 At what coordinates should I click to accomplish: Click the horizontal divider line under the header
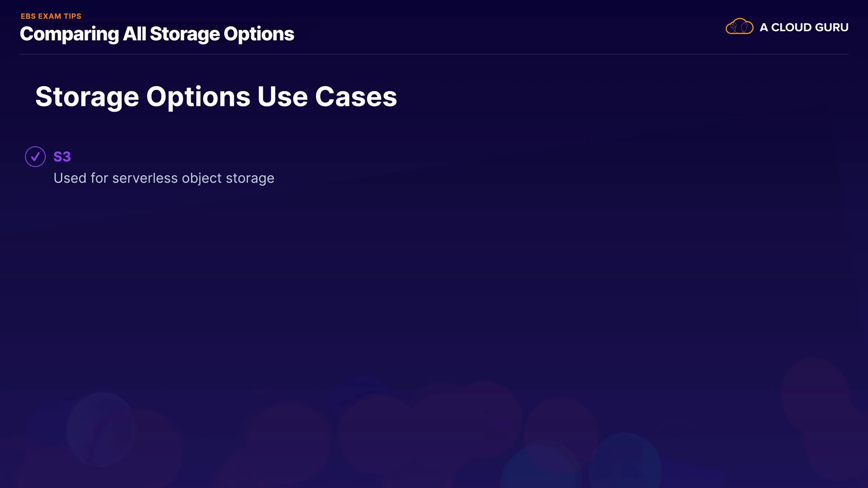point(434,54)
